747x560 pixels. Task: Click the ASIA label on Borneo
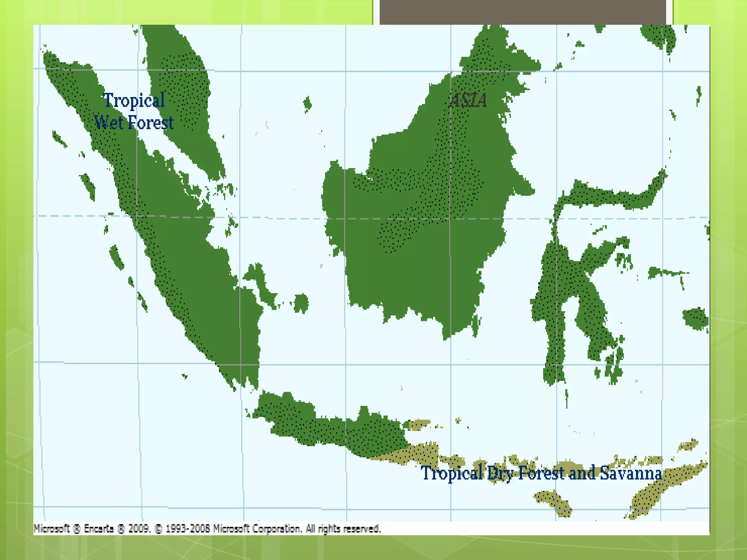coord(468,100)
